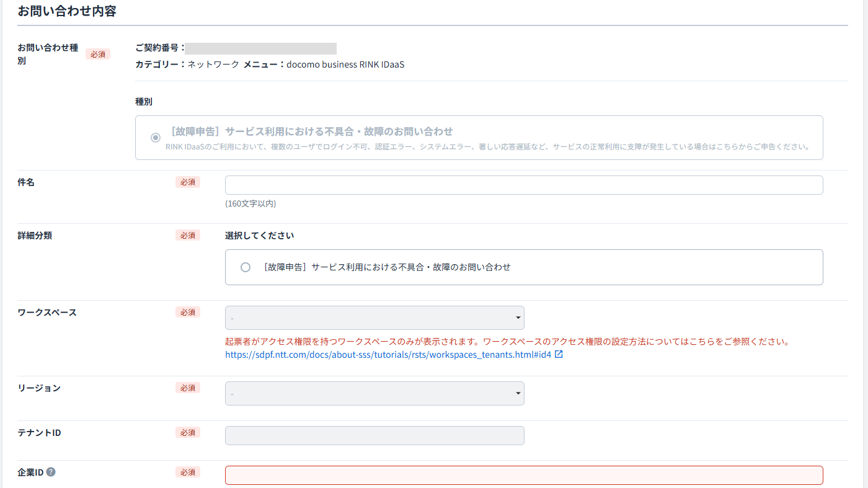Click the 必須 badge beside リージョン
Image resolution: width=868 pixels, height=488 pixels.
point(188,388)
